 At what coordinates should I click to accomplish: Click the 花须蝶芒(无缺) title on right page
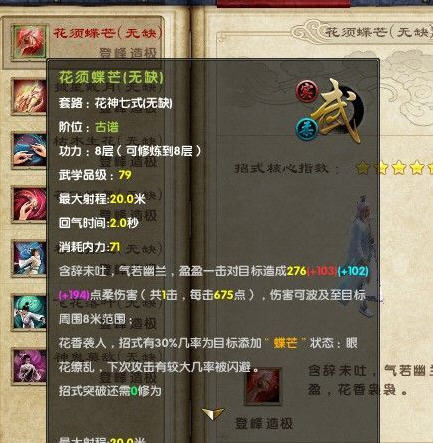pos(379,32)
